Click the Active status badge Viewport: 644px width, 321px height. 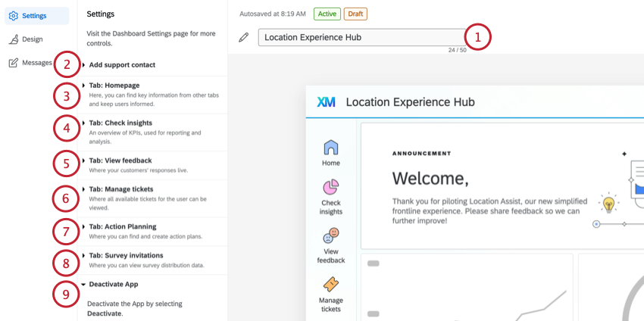327,14
